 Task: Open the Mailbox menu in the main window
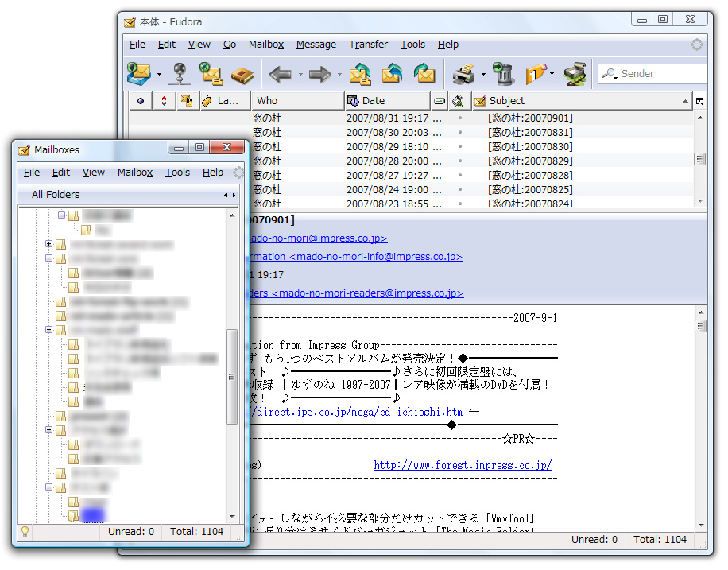pyautogui.click(x=266, y=45)
